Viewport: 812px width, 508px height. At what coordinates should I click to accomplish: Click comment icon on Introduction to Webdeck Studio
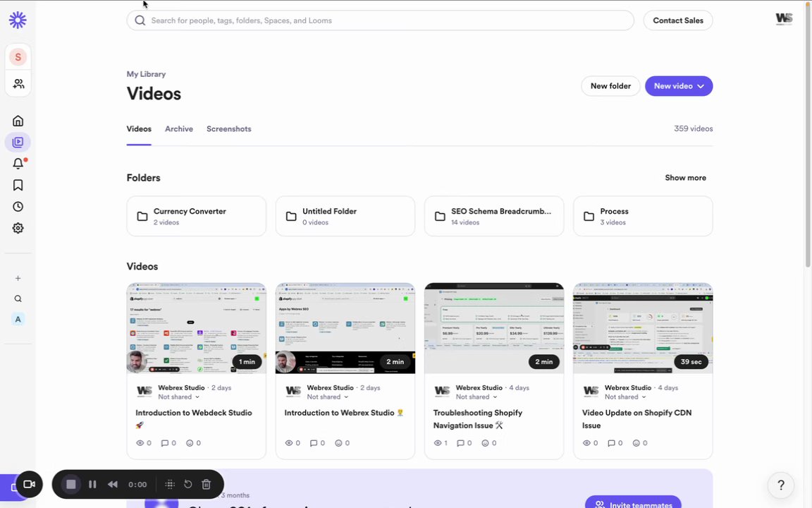[x=165, y=443]
